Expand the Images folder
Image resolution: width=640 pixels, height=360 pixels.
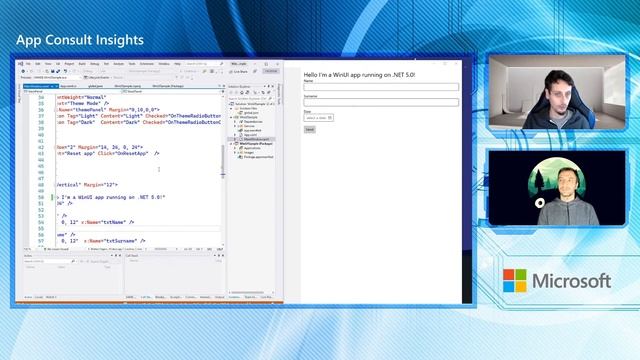[x=235, y=153]
